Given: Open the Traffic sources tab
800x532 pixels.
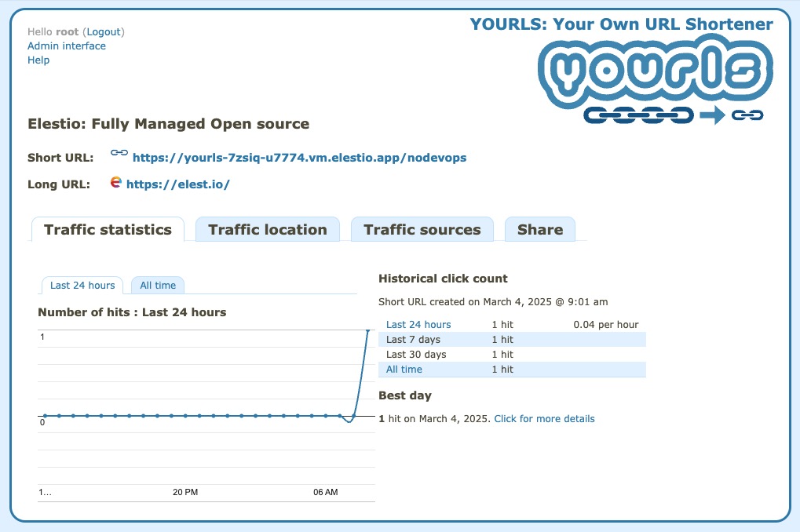Looking at the screenshot, I should pos(422,229).
